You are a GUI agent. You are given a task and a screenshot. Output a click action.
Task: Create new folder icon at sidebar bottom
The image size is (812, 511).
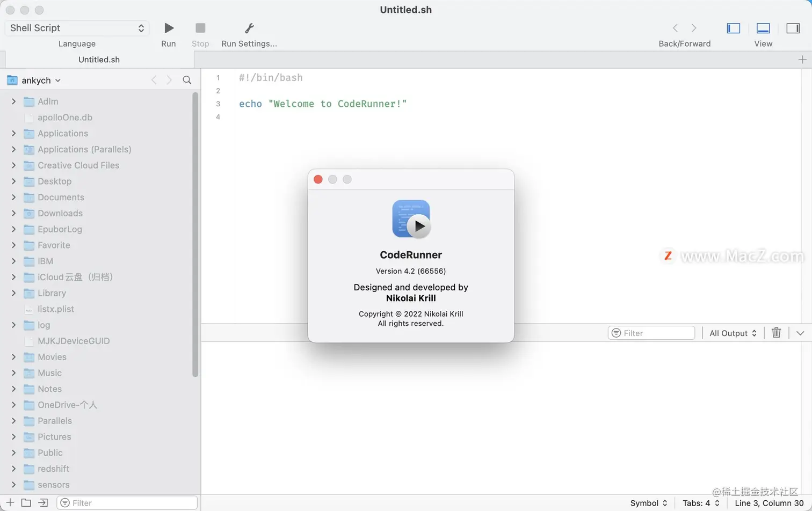(x=26, y=502)
